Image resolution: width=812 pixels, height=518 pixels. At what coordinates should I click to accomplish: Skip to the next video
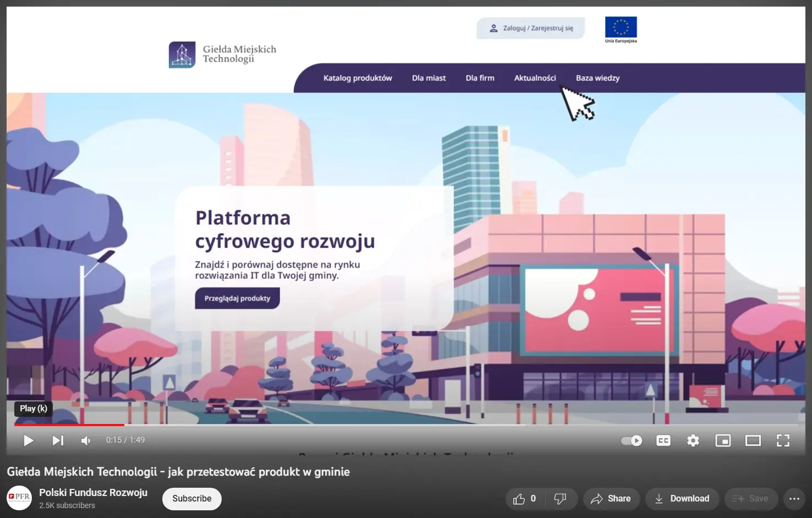58,440
